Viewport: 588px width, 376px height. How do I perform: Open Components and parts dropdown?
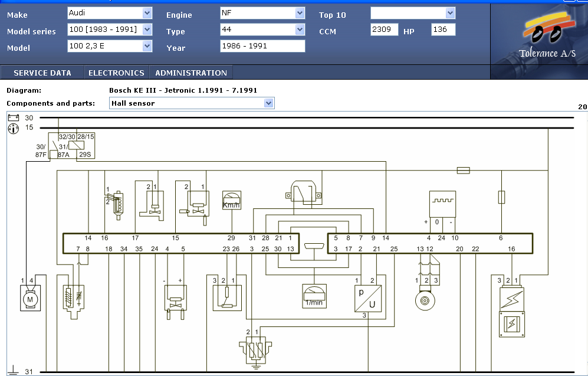192,103
